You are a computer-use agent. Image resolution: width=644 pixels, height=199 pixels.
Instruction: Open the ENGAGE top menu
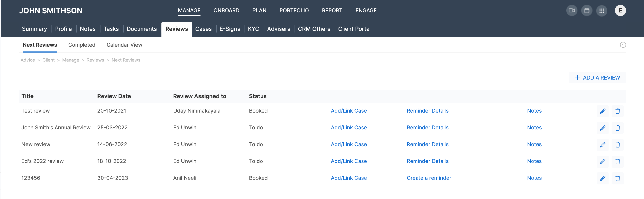(x=366, y=11)
